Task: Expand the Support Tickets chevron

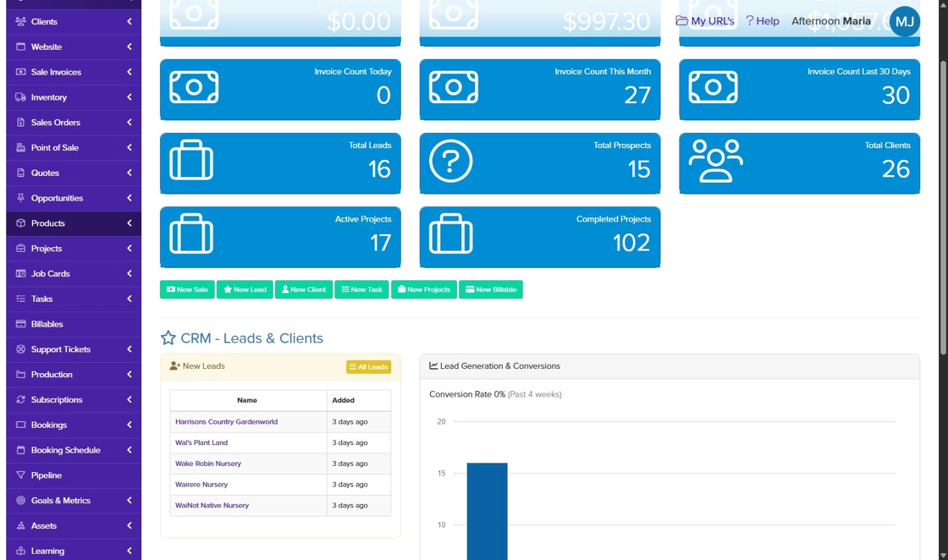Action: [130, 349]
